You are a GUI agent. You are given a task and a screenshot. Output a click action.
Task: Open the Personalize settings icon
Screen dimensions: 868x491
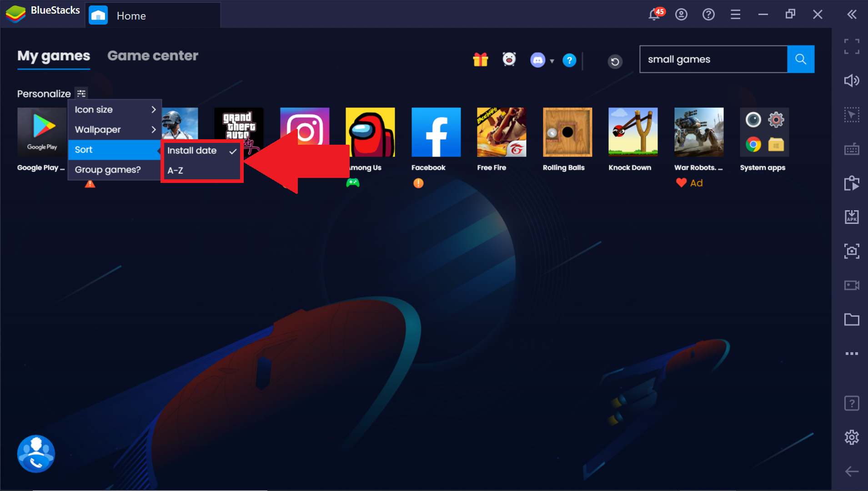coord(81,93)
